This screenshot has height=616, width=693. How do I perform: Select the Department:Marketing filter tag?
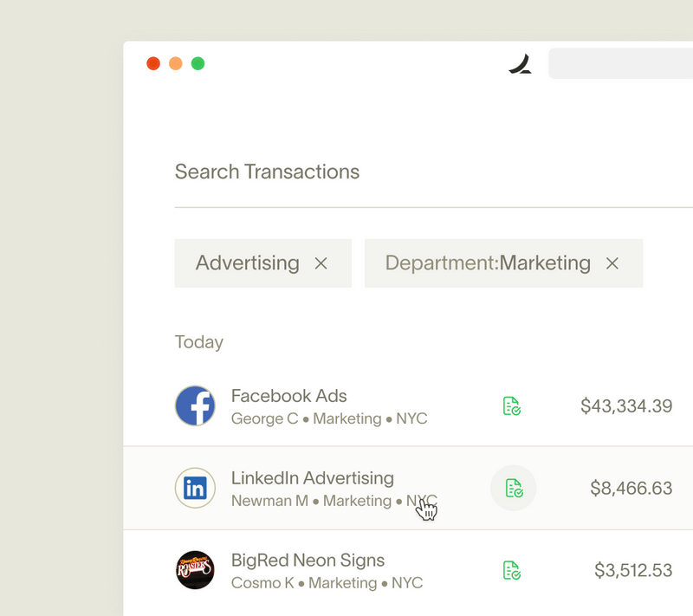click(x=487, y=263)
